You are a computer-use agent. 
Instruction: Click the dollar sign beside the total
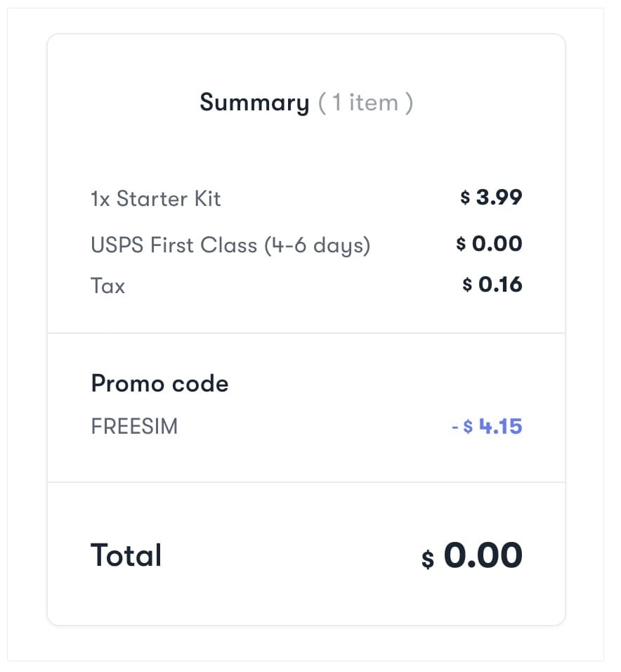click(x=428, y=560)
